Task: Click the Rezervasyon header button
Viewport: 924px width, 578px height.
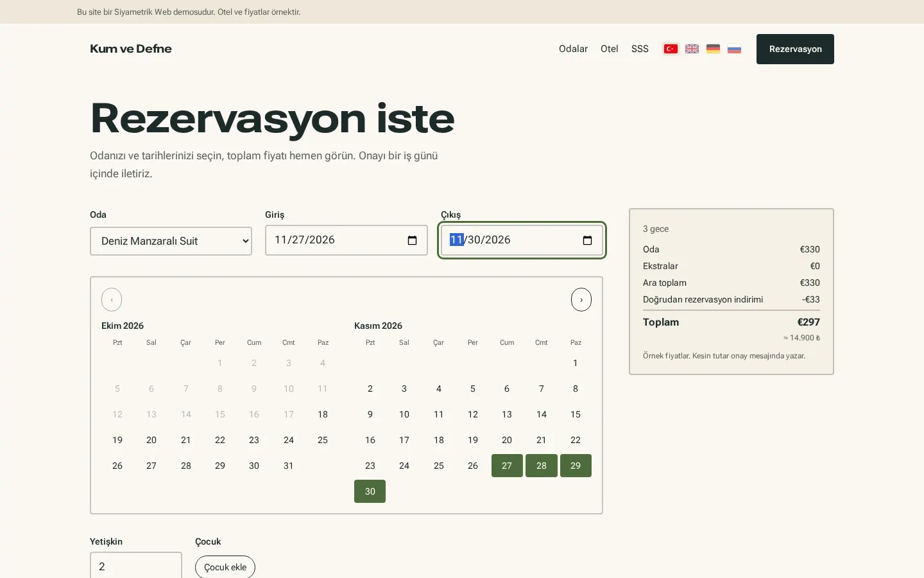Action: tap(795, 49)
